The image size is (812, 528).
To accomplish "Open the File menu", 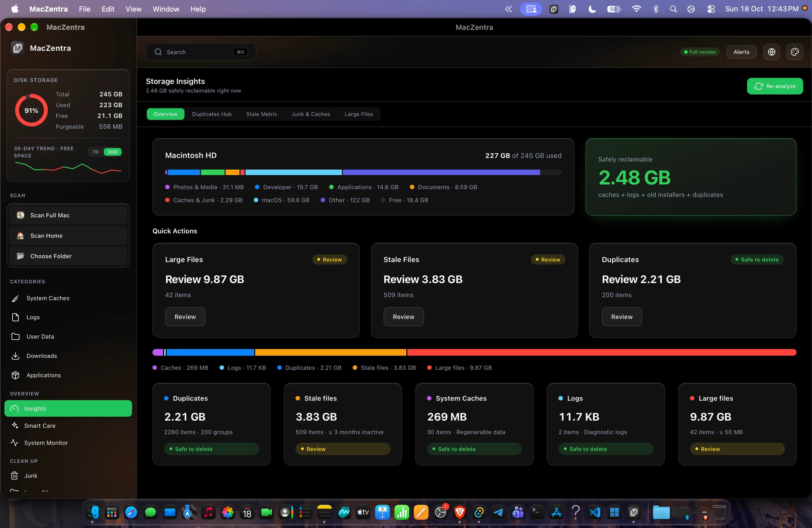I will pyautogui.click(x=85, y=9).
